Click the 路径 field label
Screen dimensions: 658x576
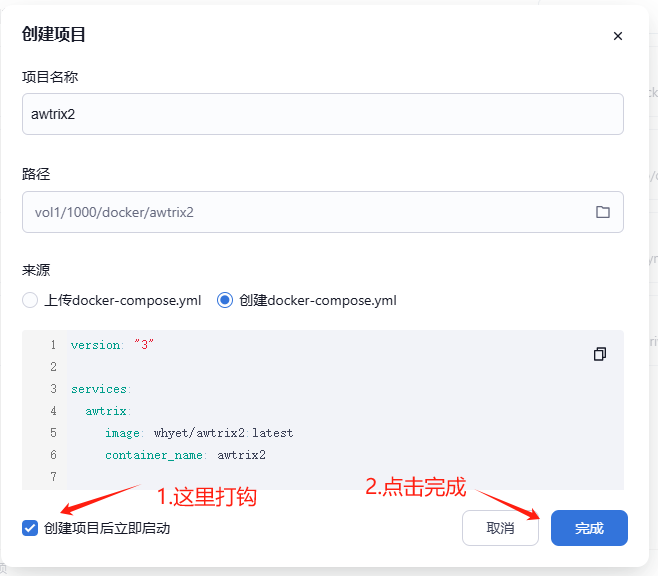pyautogui.click(x=36, y=174)
